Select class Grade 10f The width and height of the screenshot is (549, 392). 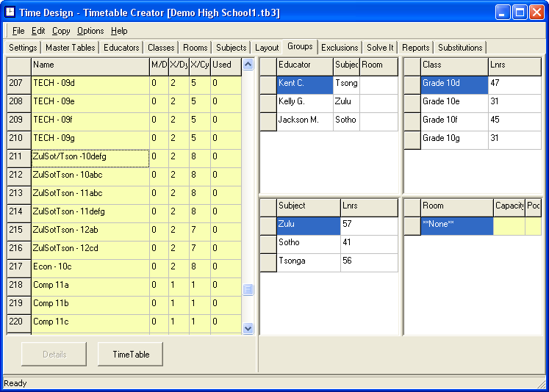point(454,120)
